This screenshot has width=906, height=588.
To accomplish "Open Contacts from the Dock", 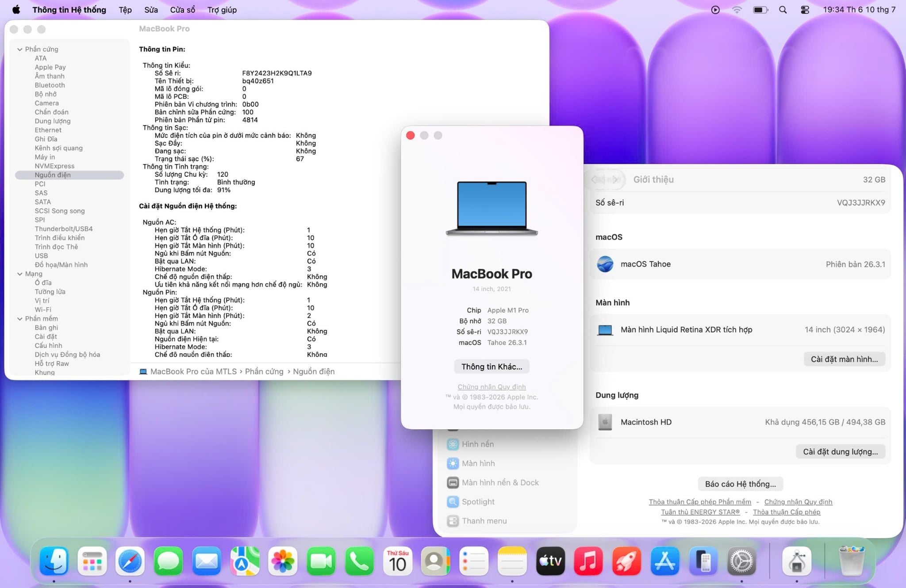I will click(x=435, y=561).
